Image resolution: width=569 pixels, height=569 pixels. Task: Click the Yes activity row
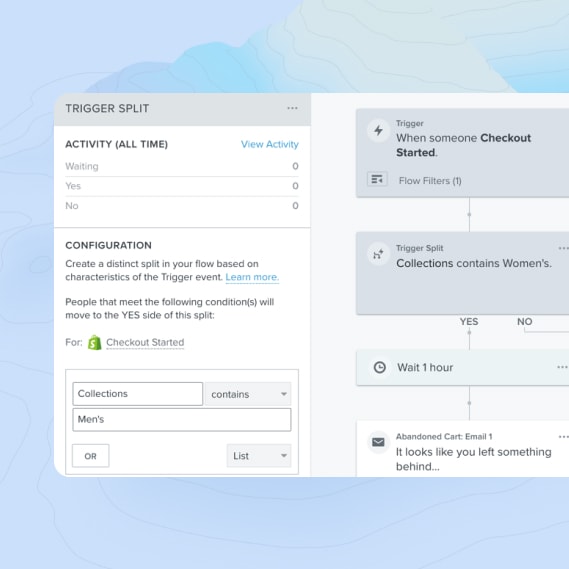point(182,186)
